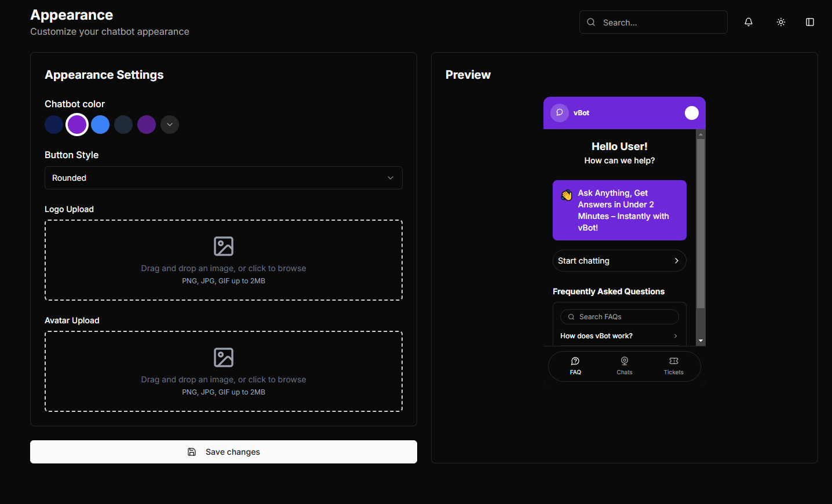Click the search magnifier icon in the header
832x504 pixels.
(x=591, y=22)
